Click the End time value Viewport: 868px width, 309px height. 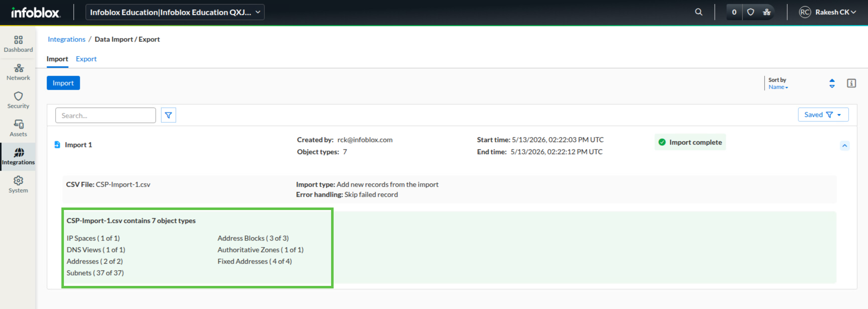point(557,152)
